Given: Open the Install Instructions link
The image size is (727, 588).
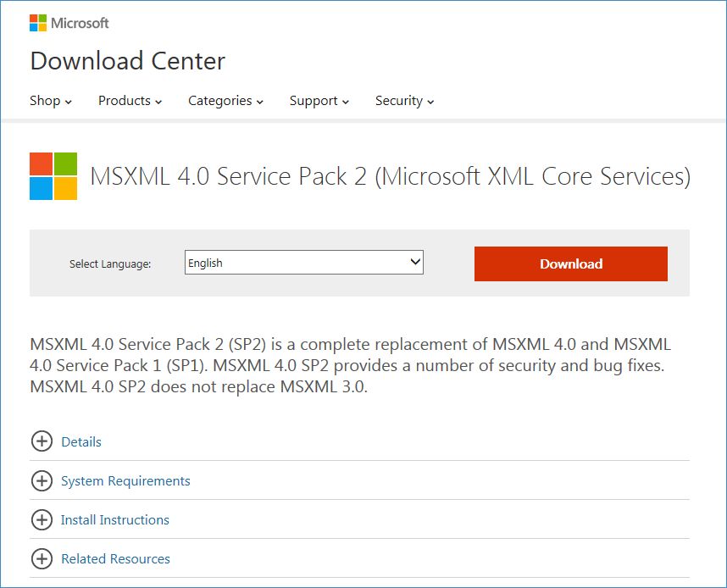Looking at the screenshot, I should tap(115, 520).
